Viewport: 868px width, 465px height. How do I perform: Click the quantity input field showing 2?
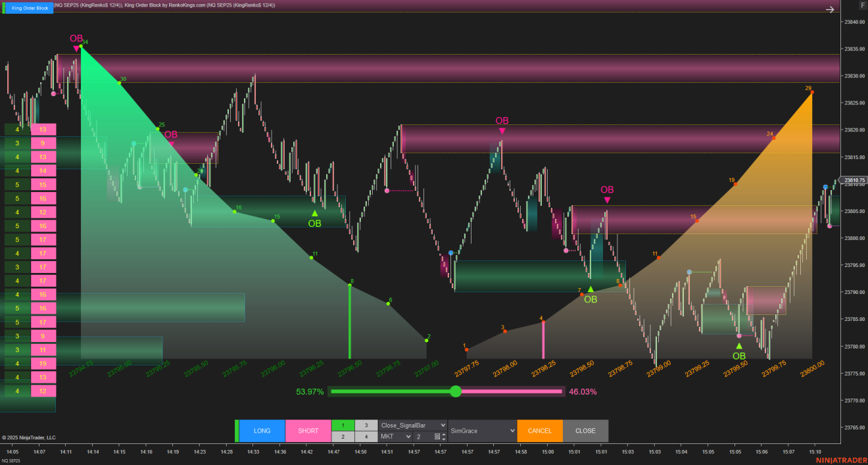coord(423,437)
